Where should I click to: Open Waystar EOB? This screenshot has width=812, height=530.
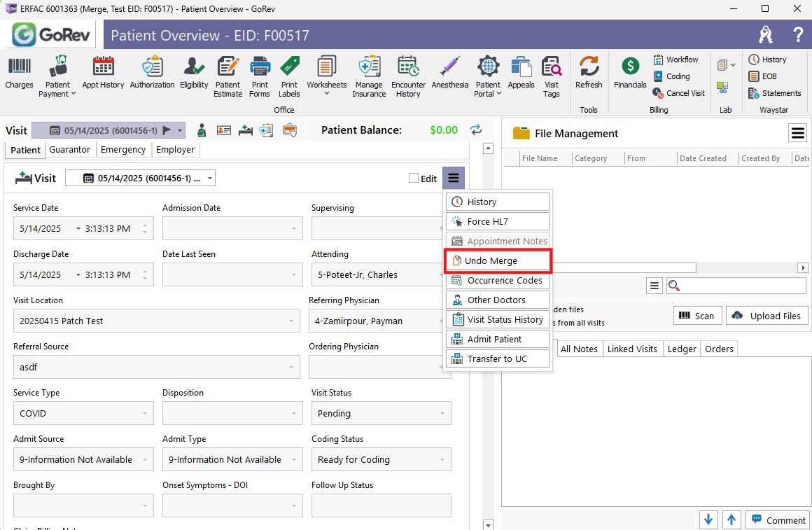tap(763, 76)
